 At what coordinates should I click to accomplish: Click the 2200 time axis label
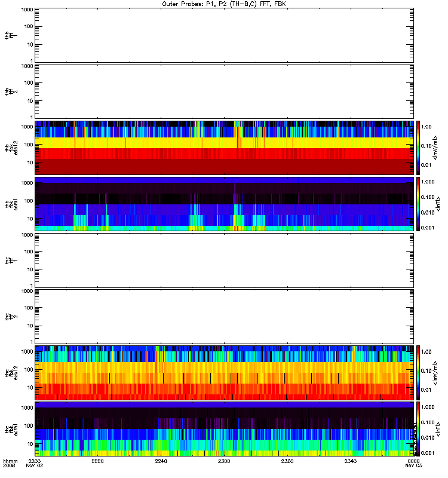pos(35,461)
